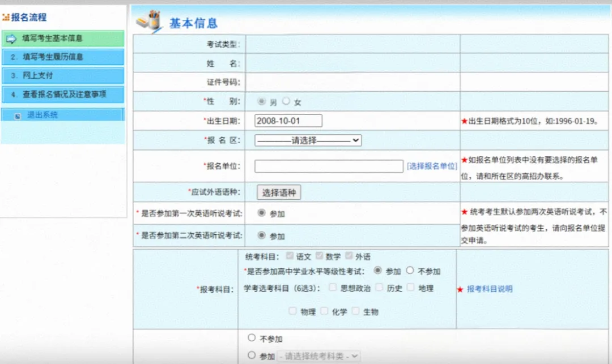612x364 pixels.
Task: Click the 出生日期格式为10位 hint text
Action: click(x=533, y=121)
